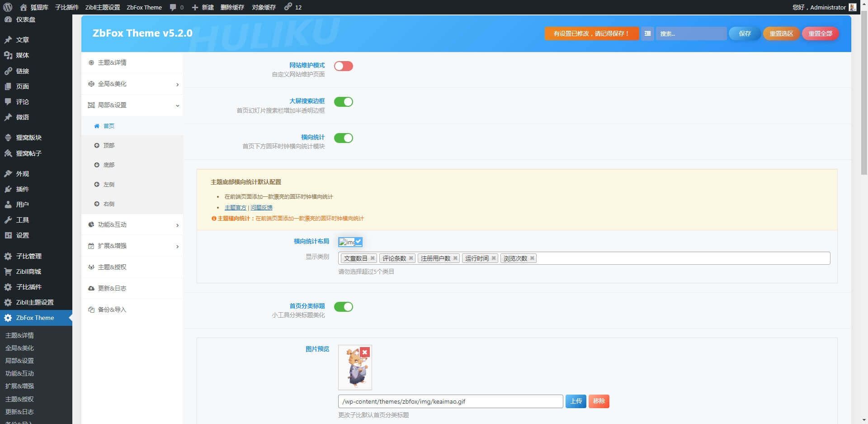Expand the 功能&互动 section
868x424 pixels.
click(132, 225)
